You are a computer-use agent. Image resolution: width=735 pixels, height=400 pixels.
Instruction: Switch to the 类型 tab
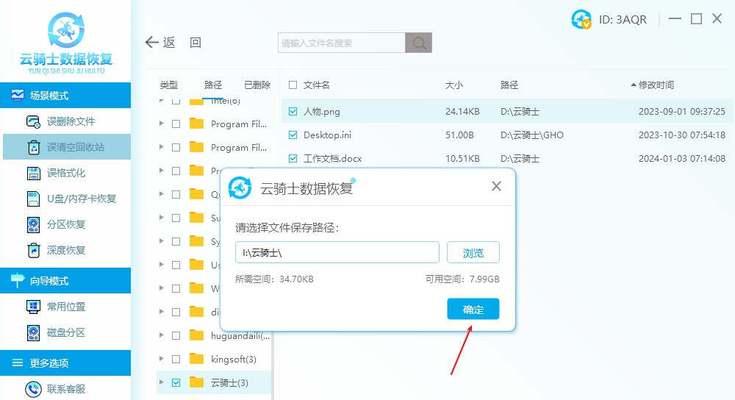coord(169,85)
